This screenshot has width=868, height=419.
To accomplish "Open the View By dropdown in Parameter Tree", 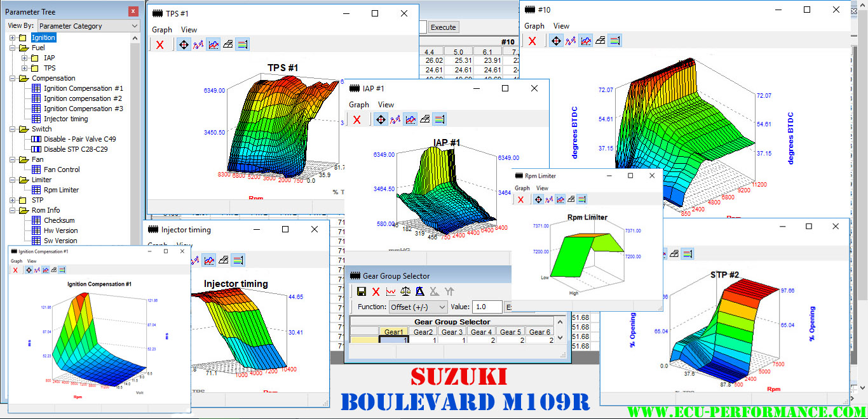I will 88,25.
